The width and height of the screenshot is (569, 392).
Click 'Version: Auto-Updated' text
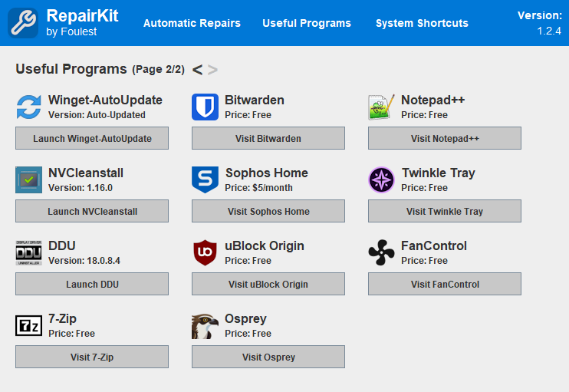click(97, 115)
